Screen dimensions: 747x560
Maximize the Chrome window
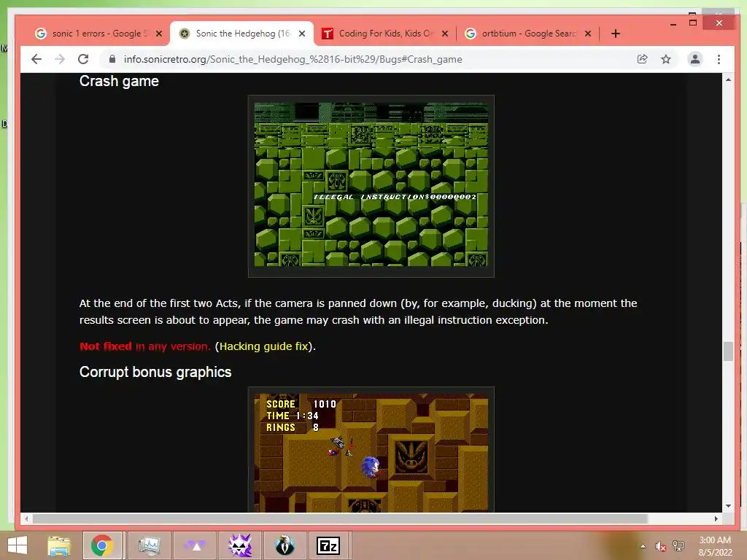click(x=693, y=23)
